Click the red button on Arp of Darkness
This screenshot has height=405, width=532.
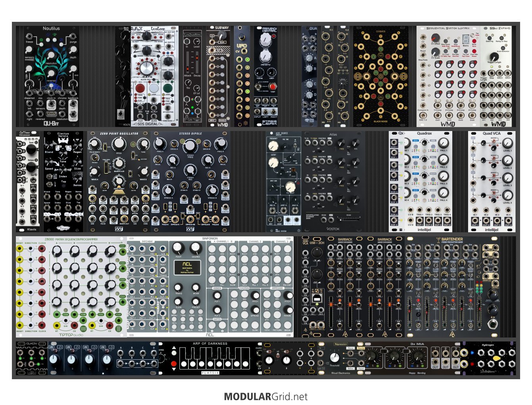[x=174, y=364]
